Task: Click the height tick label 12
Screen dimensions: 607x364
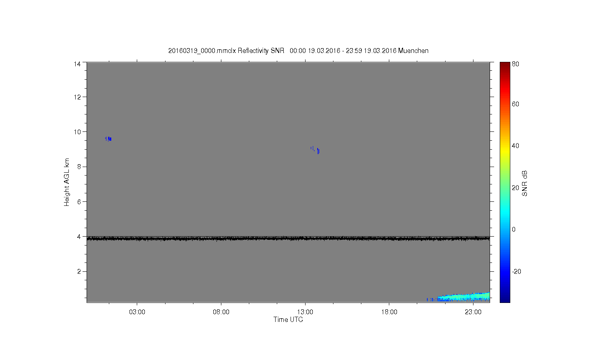Action: coord(77,97)
